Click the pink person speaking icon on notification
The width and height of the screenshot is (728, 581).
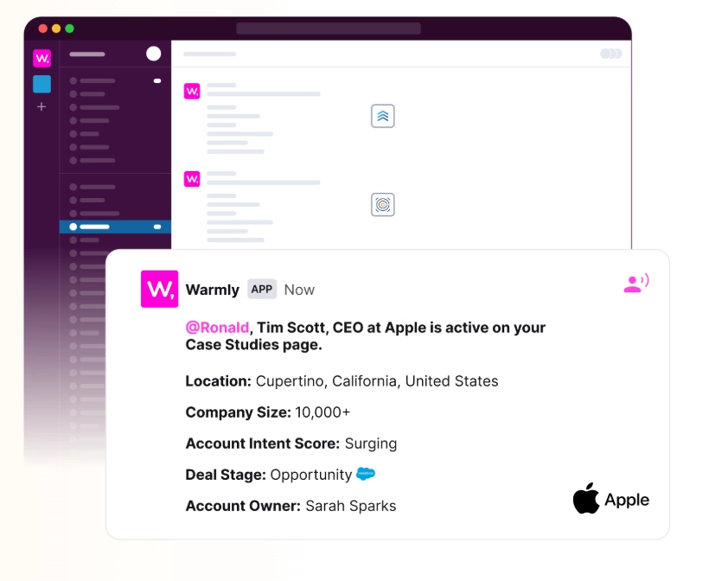[636, 284]
